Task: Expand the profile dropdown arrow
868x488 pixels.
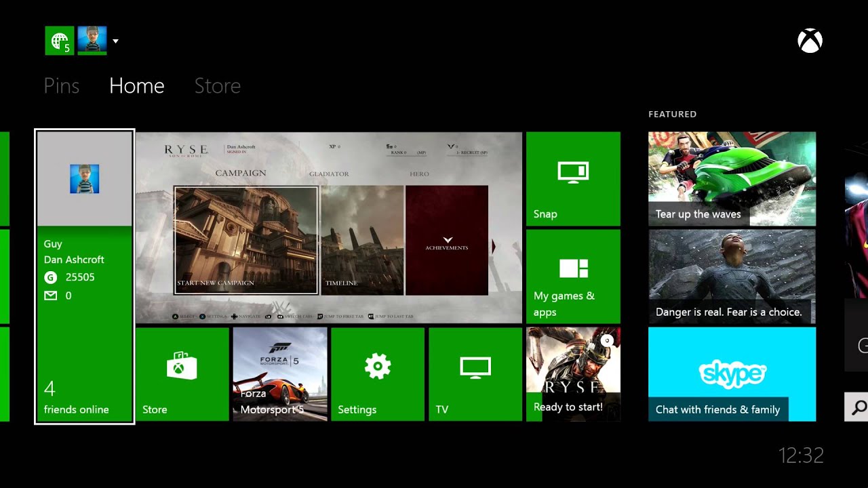Action: pos(115,41)
